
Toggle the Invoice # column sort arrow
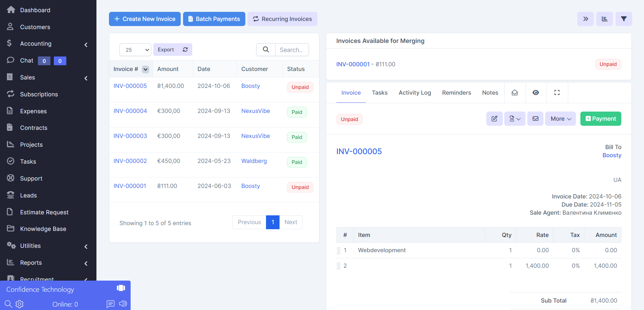[146, 69]
